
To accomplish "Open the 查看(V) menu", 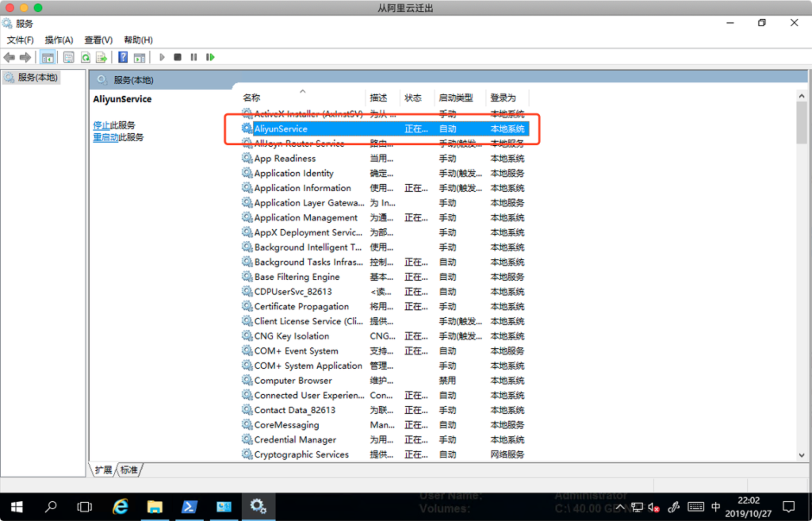I will coord(98,40).
